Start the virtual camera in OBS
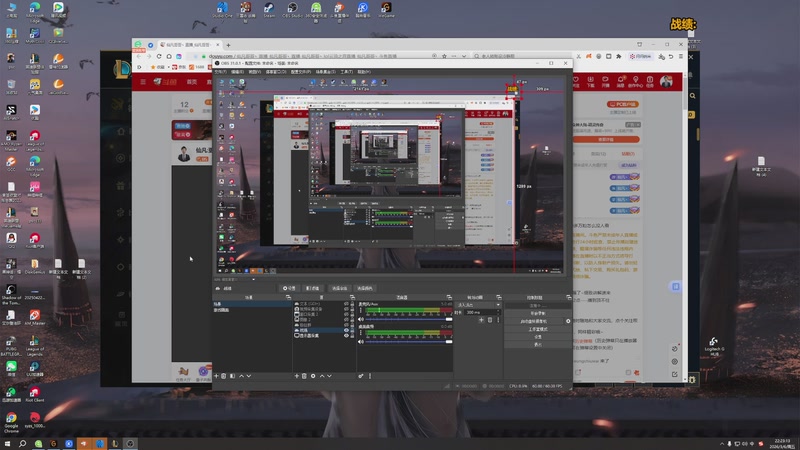Viewport: 800px width, 450px height. click(x=534, y=321)
